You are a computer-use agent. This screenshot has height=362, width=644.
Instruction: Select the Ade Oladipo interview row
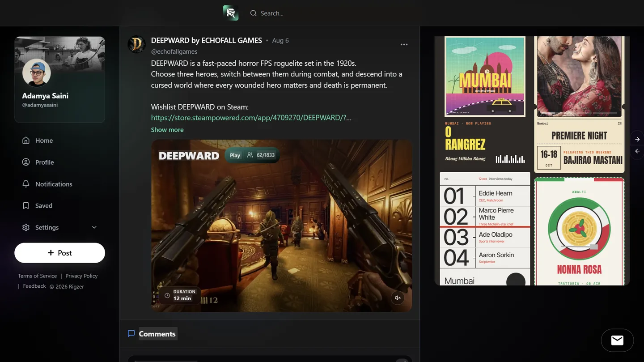485,237
